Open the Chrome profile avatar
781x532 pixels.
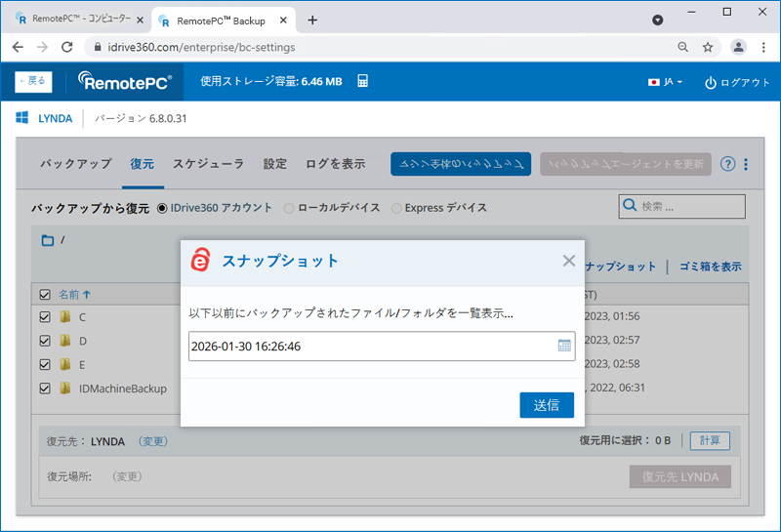coord(738,47)
